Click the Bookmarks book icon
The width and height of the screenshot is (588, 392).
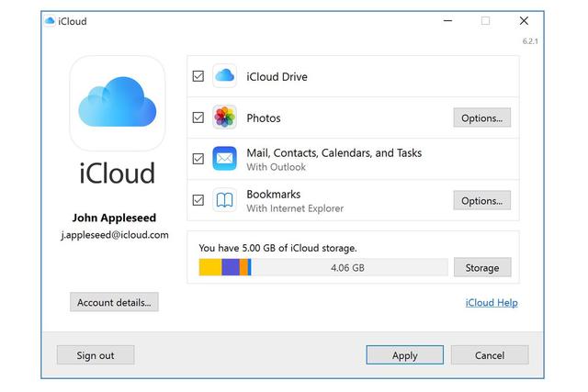click(225, 200)
